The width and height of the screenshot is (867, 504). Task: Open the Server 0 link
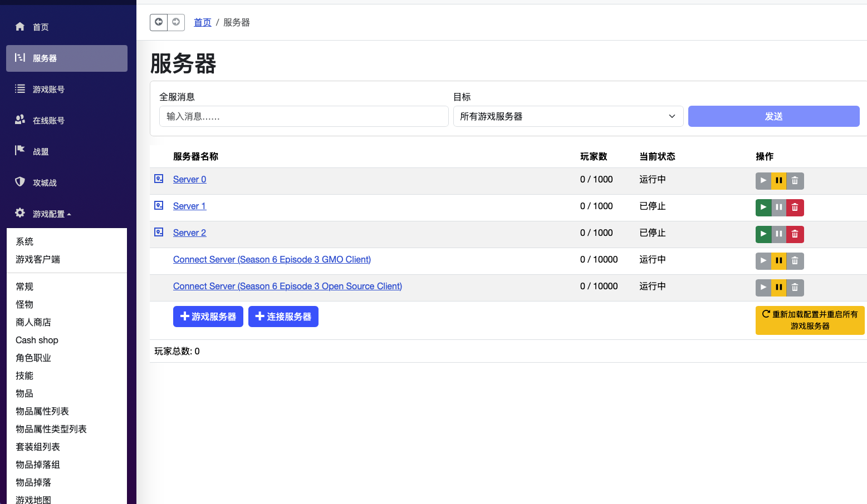(x=189, y=179)
